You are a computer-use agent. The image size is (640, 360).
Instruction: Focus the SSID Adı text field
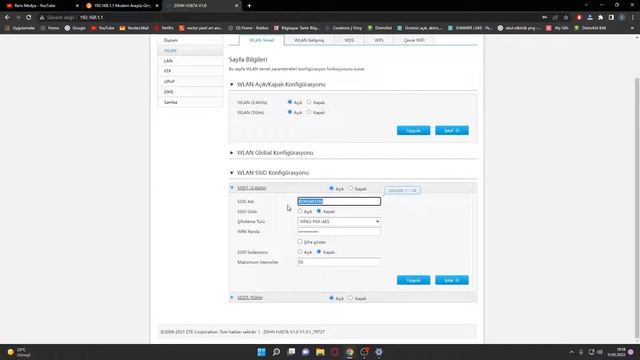pyautogui.click(x=339, y=201)
